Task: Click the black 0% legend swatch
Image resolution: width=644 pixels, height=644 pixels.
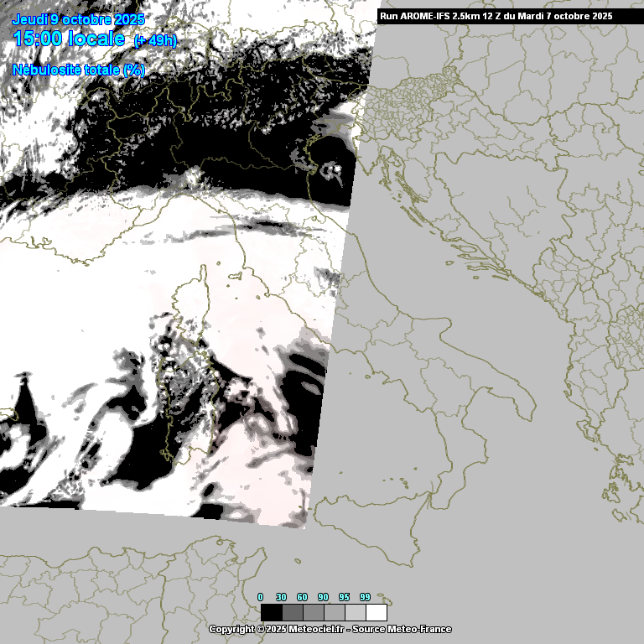Action: point(272,612)
